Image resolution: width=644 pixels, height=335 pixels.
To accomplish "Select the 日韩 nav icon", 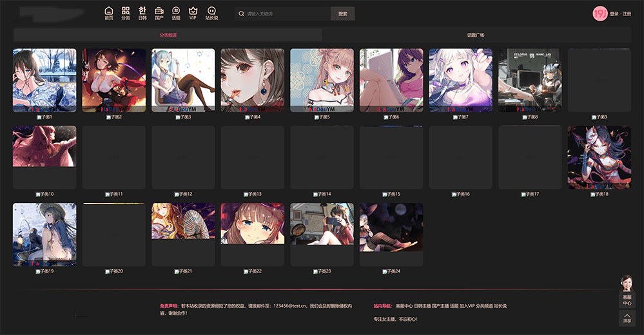I will (x=142, y=13).
